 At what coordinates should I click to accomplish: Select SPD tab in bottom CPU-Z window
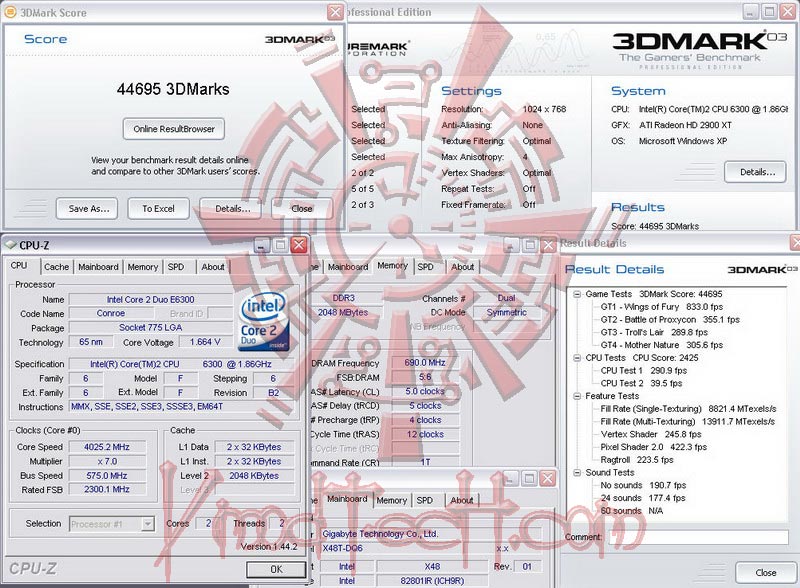(x=424, y=501)
